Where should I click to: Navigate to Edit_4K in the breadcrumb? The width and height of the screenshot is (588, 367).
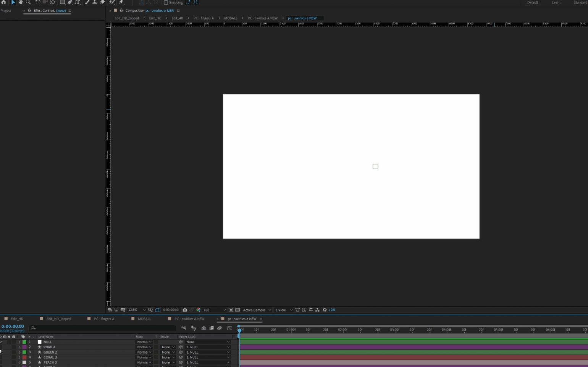[x=177, y=18]
